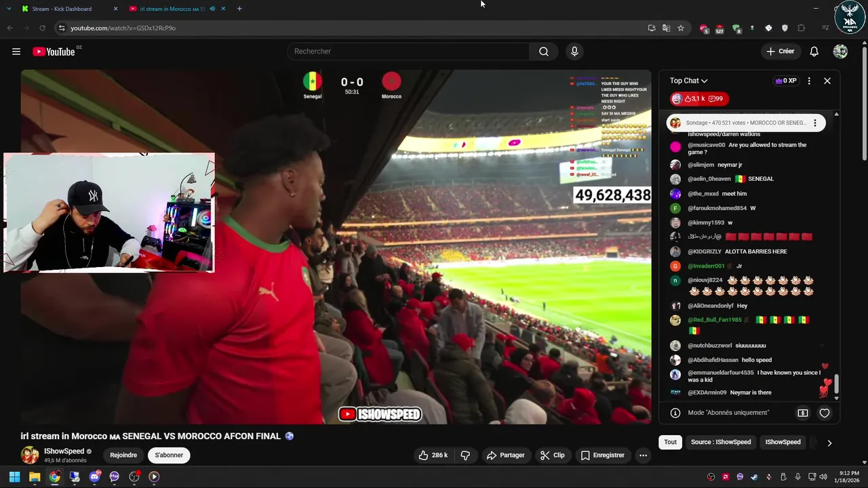Viewport: 868px width, 488px height.
Task: Click @musicave00 chat message username
Action: [707, 145]
